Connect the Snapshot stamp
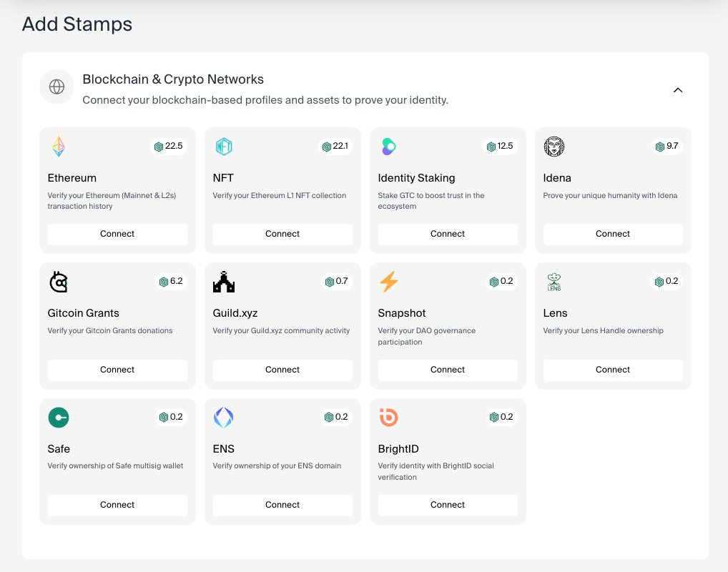728x572 pixels. click(x=448, y=370)
